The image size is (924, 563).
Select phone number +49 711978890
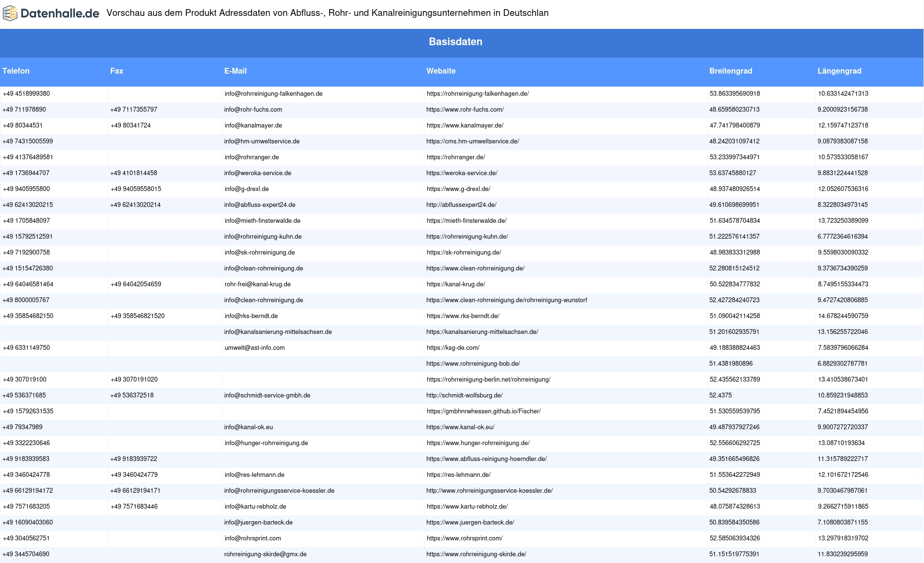click(x=25, y=110)
